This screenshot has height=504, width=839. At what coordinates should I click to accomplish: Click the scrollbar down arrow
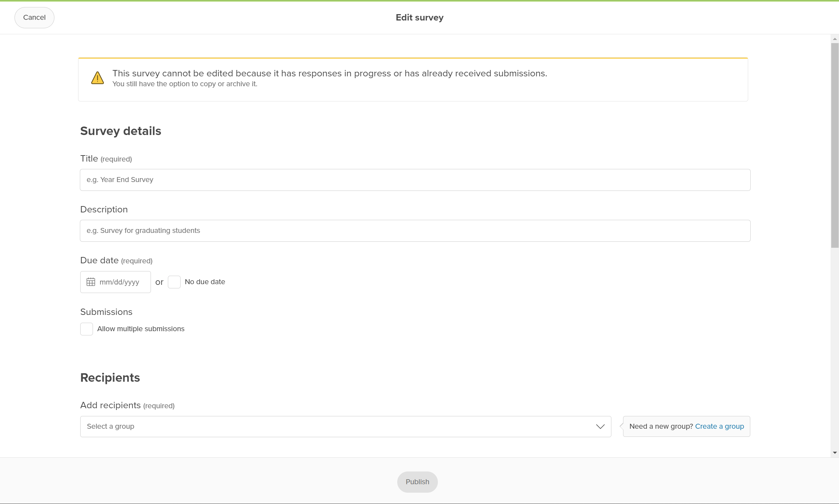coord(835,452)
